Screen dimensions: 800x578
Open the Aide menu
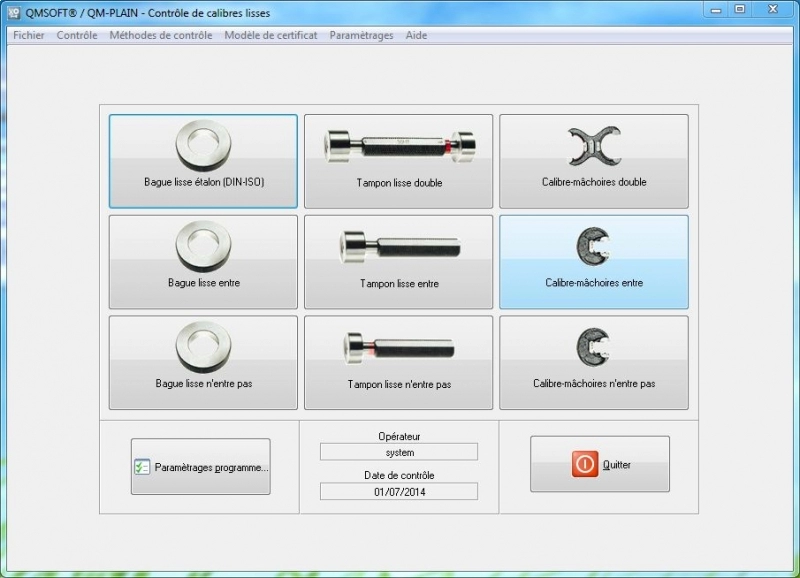pos(416,35)
